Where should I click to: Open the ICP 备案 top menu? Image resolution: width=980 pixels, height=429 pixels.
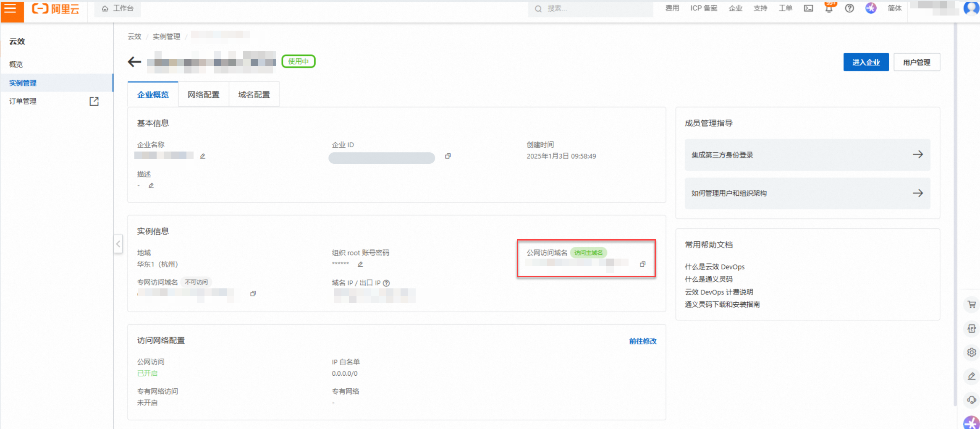pyautogui.click(x=704, y=8)
